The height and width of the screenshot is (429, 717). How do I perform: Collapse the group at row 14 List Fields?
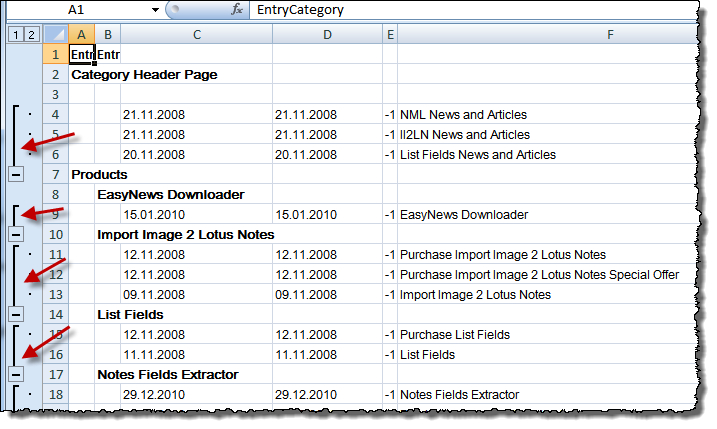coord(16,315)
